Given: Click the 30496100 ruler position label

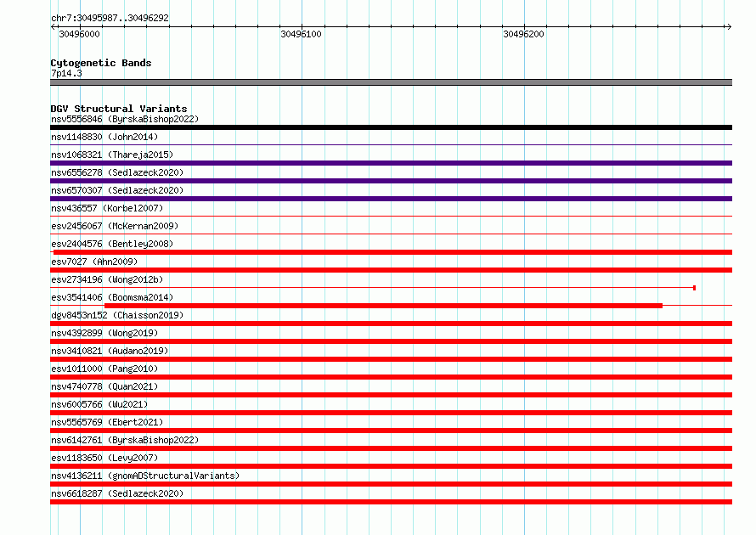Looking at the screenshot, I should point(301,34).
